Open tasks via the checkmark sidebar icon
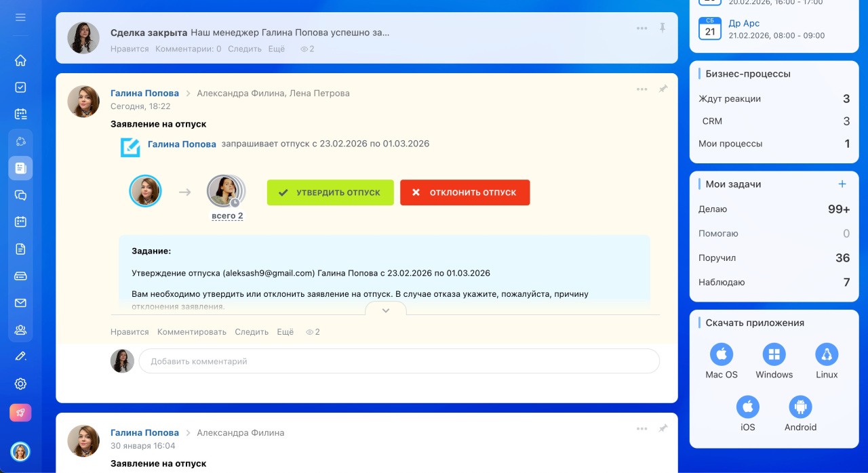Image resolution: width=868 pixels, height=473 pixels. pos(20,87)
